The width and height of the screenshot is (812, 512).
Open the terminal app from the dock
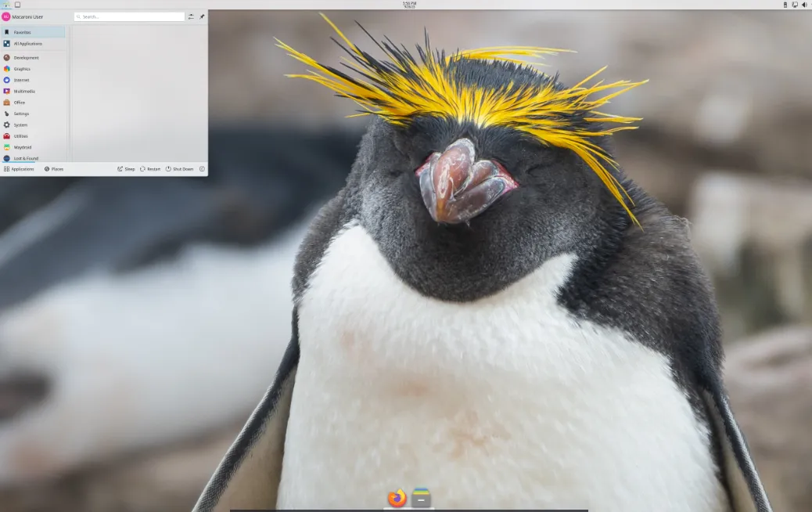(422, 496)
